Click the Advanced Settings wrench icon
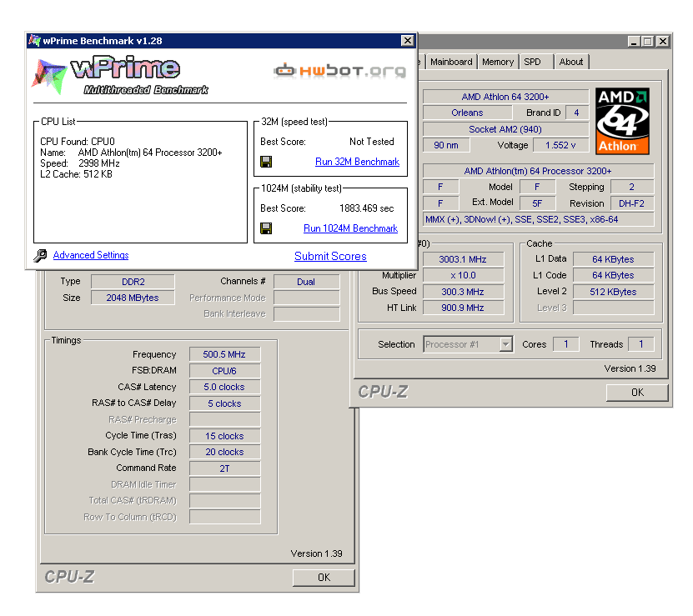Viewport: 693px width, 616px height. [40, 255]
